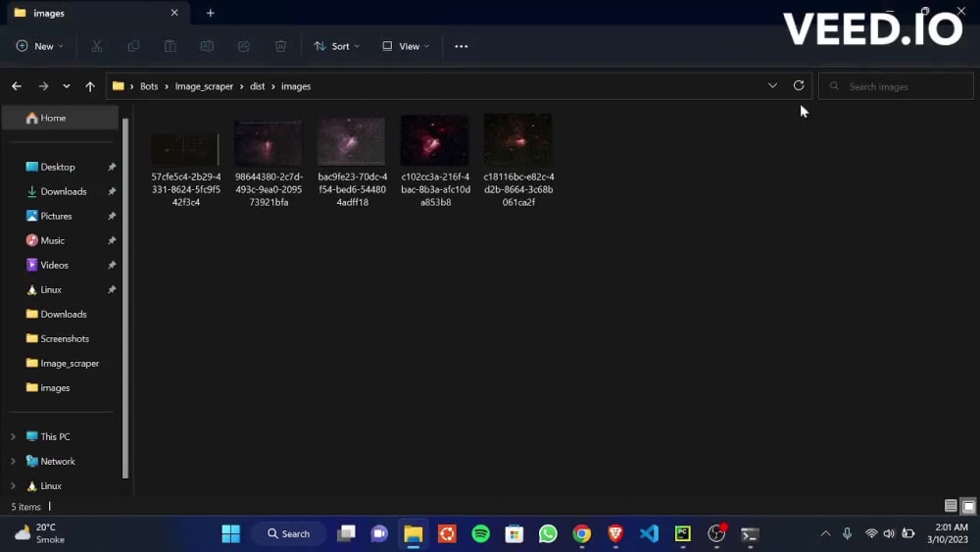980x552 pixels.
Task: Go forward with the right arrow
Action: coord(43,86)
